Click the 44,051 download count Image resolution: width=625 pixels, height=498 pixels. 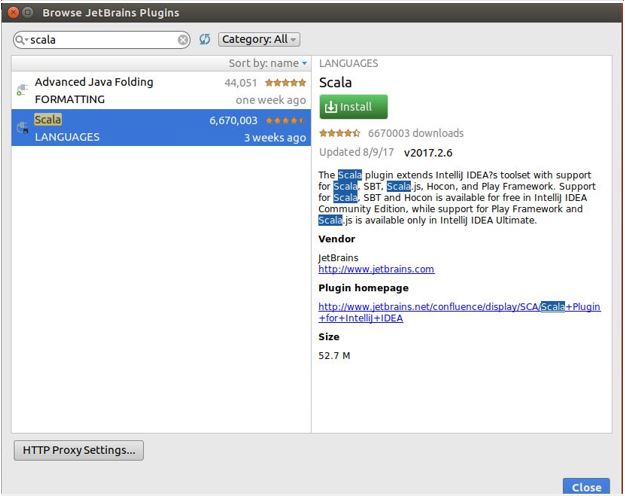[x=241, y=83]
